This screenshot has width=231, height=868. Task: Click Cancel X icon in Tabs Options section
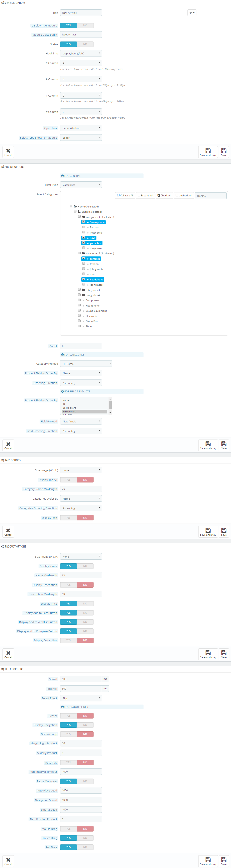click(x=8, y=530)
